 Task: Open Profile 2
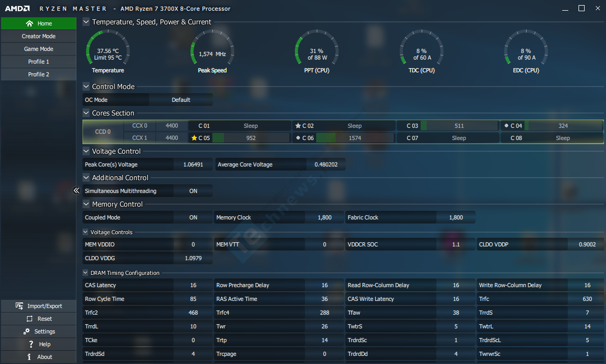pos(39,74)
